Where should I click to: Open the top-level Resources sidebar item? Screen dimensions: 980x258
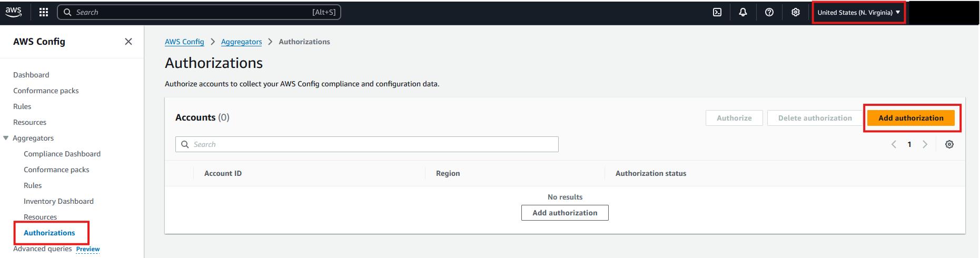[x=29, y=122]
